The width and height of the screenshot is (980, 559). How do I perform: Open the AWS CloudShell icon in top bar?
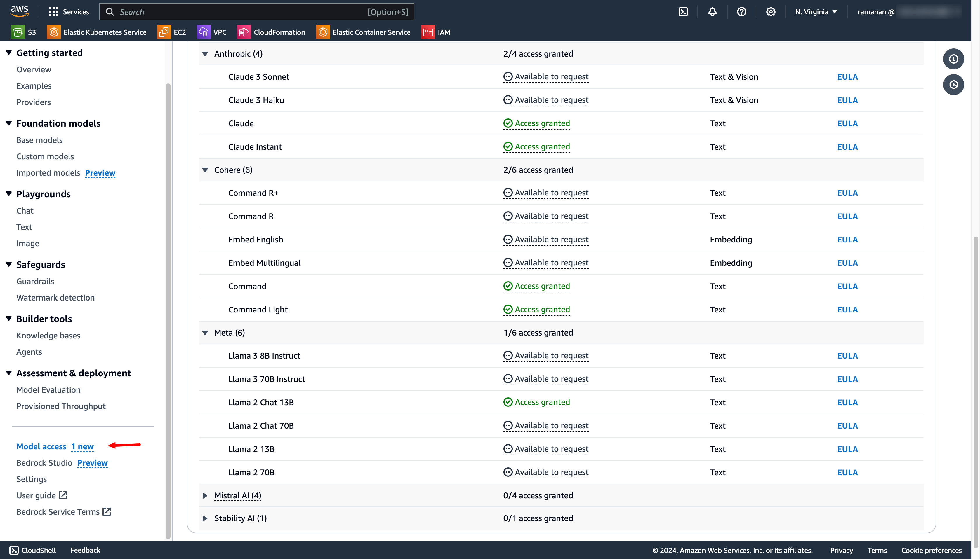(x=683, y=12)
